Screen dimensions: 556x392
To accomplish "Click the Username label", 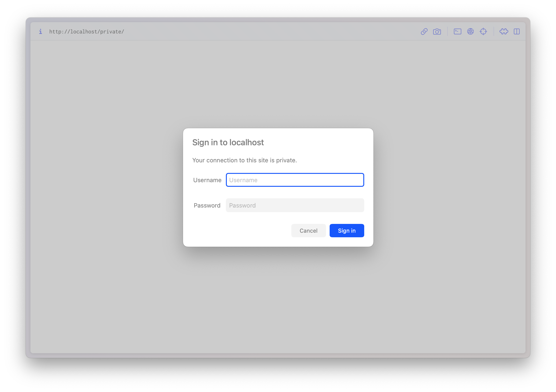I will point(207,180).
